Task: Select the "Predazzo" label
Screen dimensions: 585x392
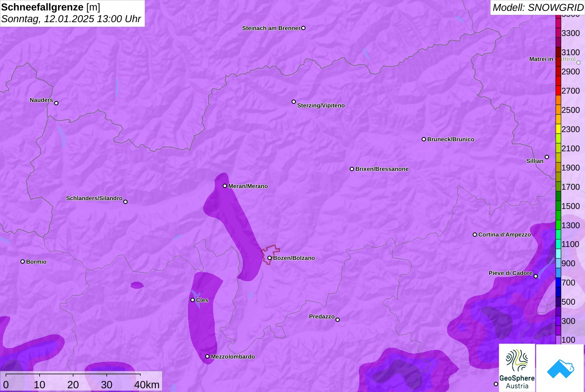Action: [322, 316]
